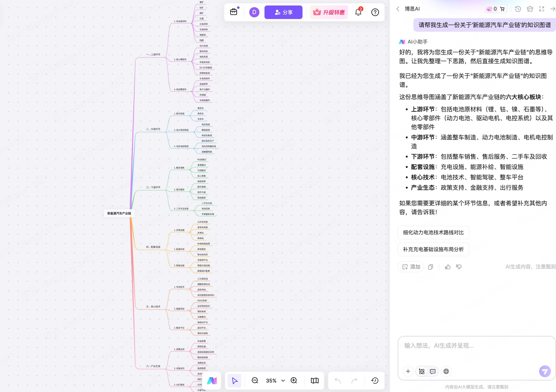Zoom out the canvas
Viewport: 556px width, 392px height.
pyautogui.click(x=255, y=381)
